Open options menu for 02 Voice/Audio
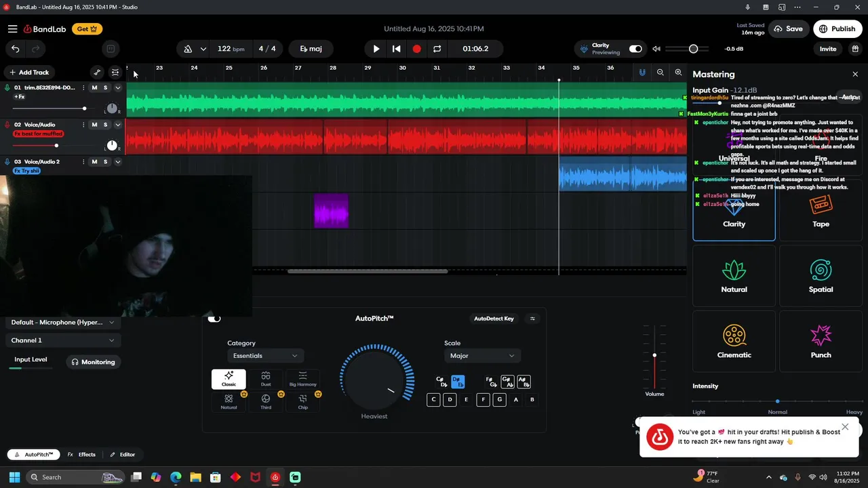This screenshot has height=488, width=868. (x=83, y=125)
